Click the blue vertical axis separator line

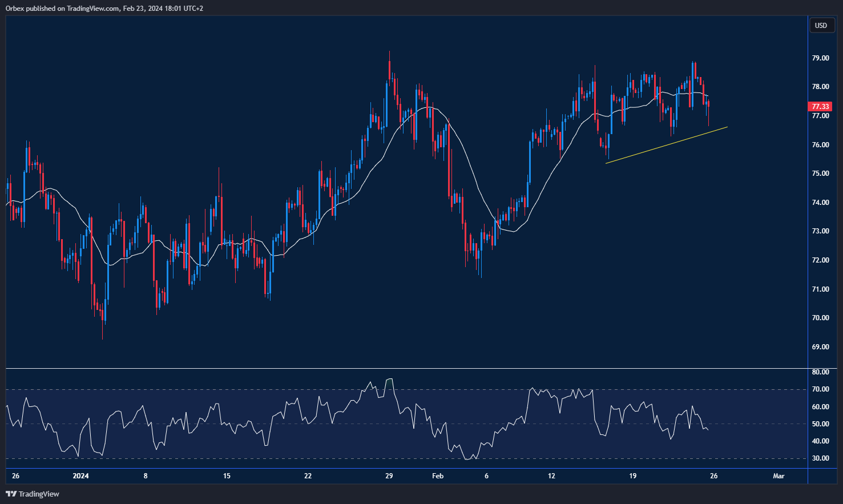pyautogui.click(x=808, y=228)
